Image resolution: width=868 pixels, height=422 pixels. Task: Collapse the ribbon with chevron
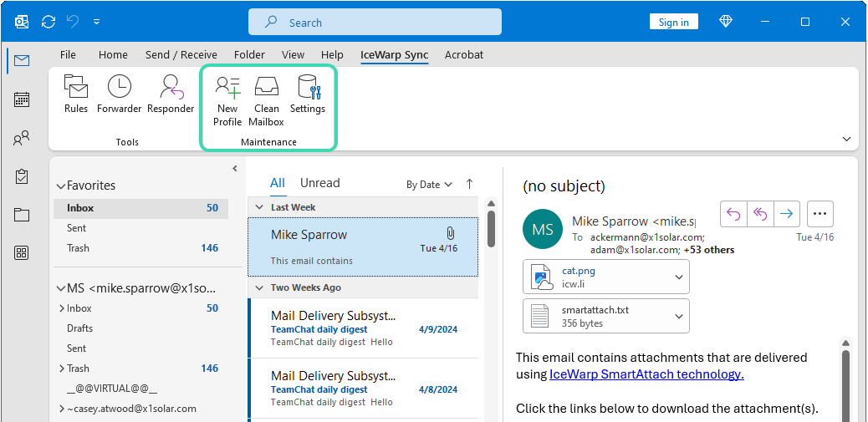point(846,139)
